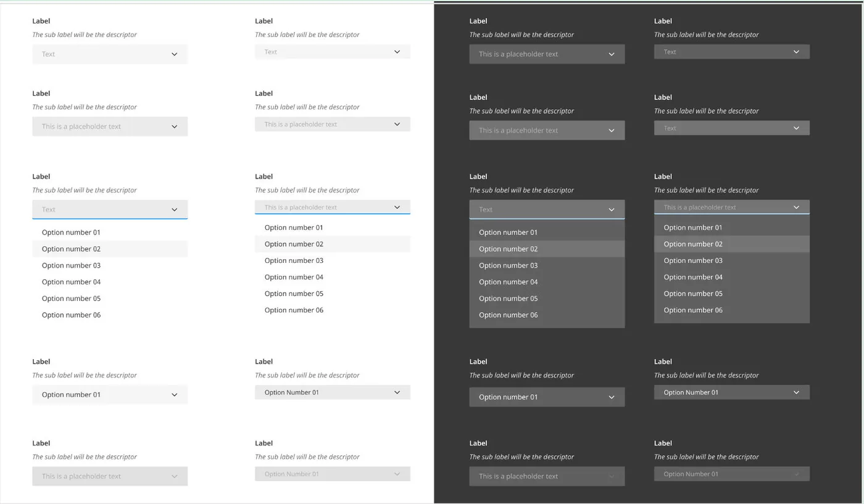Choose Option number 03 under dark open 'Text' dropdown
The height and width of the screenshot is (504, 864).
click(547, 266)
